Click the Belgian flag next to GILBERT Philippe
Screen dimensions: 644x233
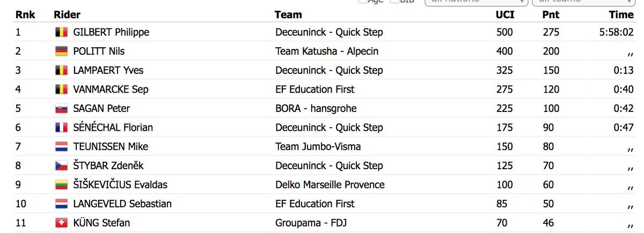(61, 32)
